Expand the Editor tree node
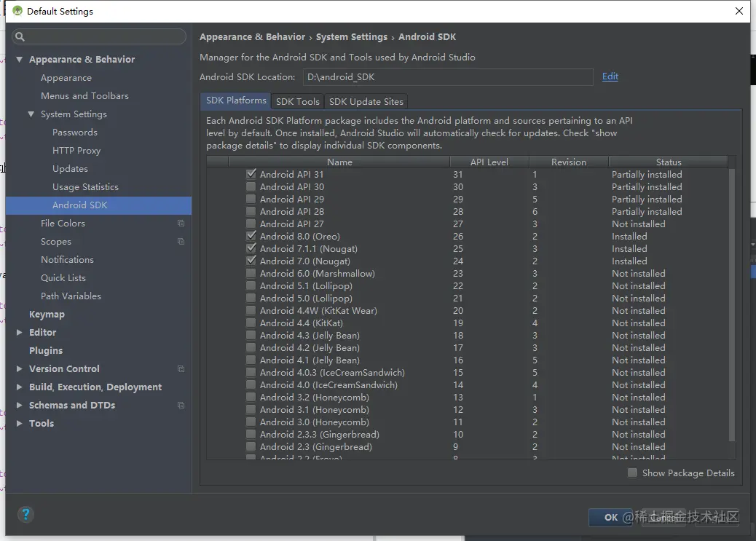756x541 pixels. point(19,332)
